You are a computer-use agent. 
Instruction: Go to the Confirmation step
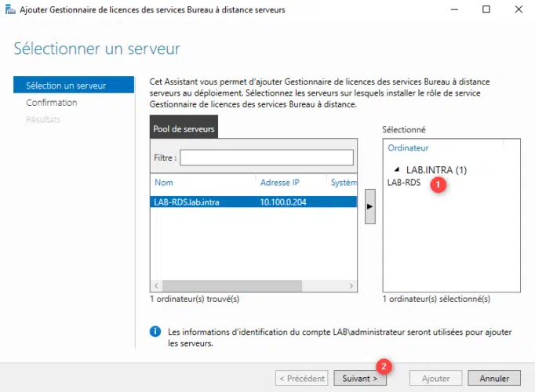click(x=52, y=102)
